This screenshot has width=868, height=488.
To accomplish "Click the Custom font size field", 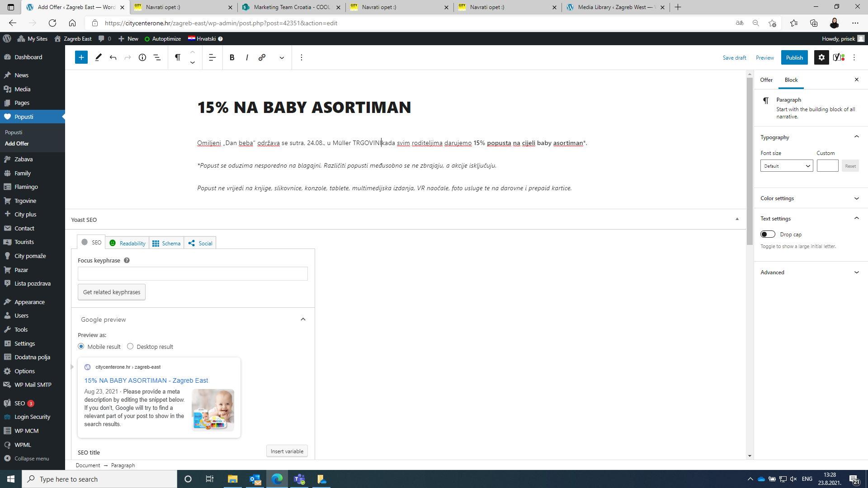I will tap(827, 166).
